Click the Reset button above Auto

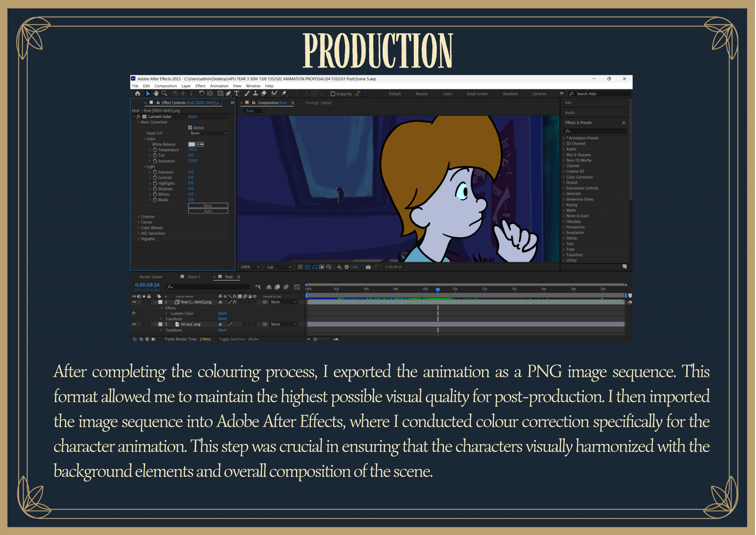[x=208, y=206]
